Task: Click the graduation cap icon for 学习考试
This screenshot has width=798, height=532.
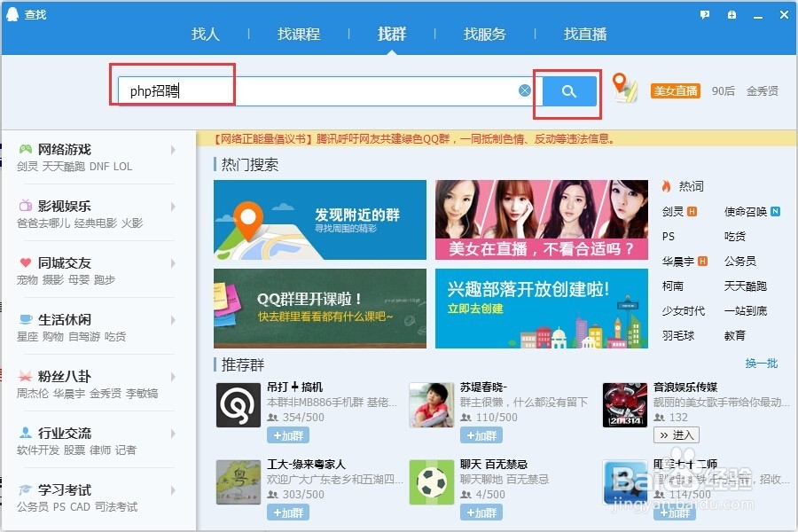Action: (26, 489)
